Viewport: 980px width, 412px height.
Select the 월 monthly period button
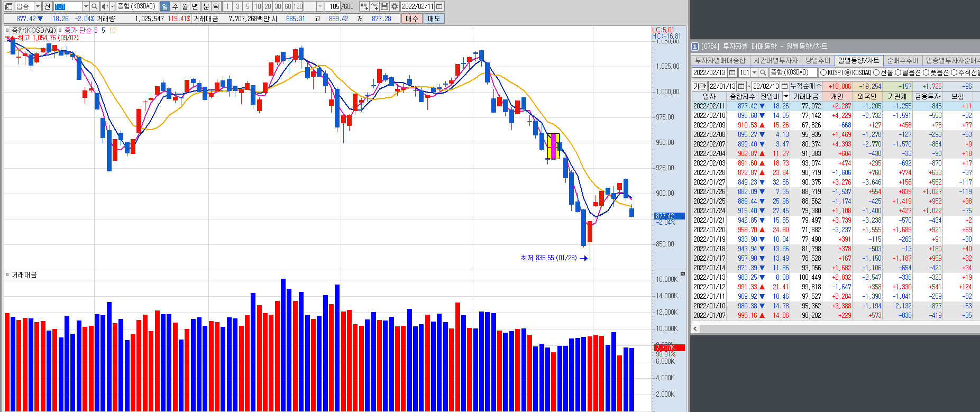(x=185, y=6)
